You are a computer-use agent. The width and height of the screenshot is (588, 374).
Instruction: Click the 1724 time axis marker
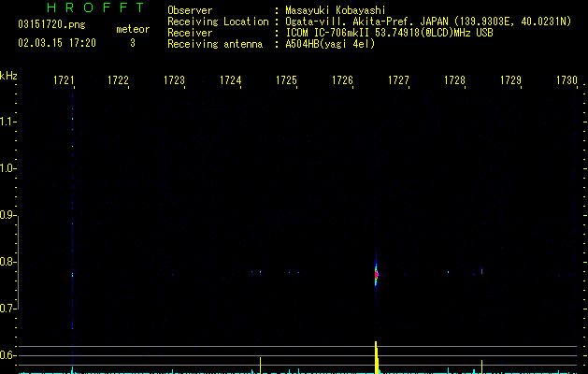tap(230, 80)
